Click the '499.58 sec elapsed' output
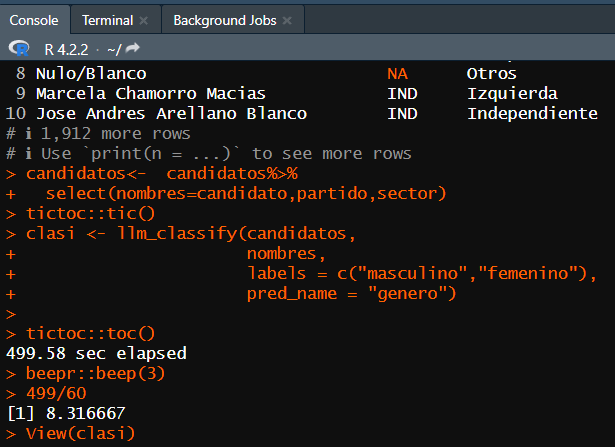Viewport: 615px width, 447px height. [x=96, y=353]
